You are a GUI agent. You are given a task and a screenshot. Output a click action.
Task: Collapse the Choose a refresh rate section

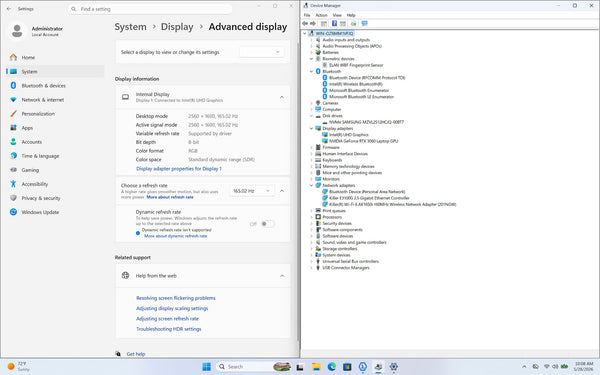(282, 191)
